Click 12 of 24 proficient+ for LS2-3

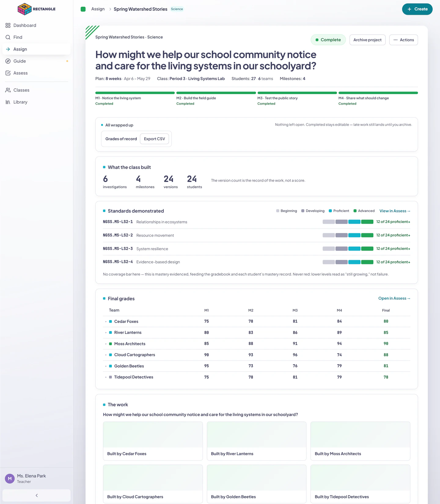[393, 249]
